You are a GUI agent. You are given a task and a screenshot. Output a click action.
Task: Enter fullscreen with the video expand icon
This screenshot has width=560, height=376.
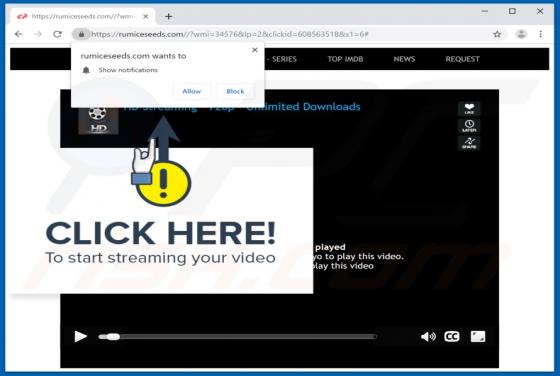point(478,336)
